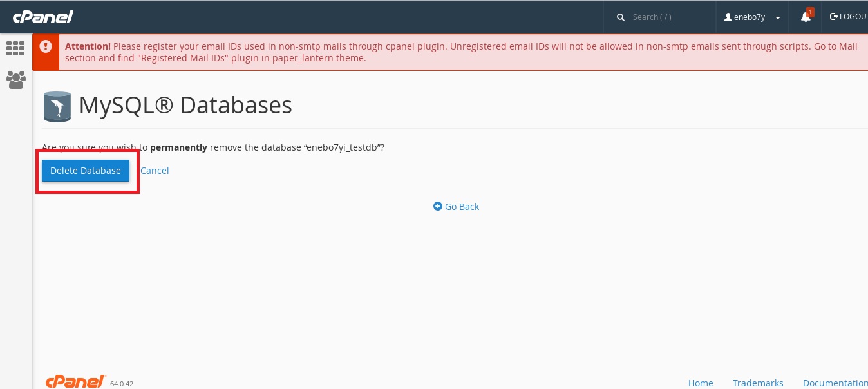Expand the enebo7yi user dropdown
The height and width of the screenshot is (389, 868).
(x=753, y=17)
